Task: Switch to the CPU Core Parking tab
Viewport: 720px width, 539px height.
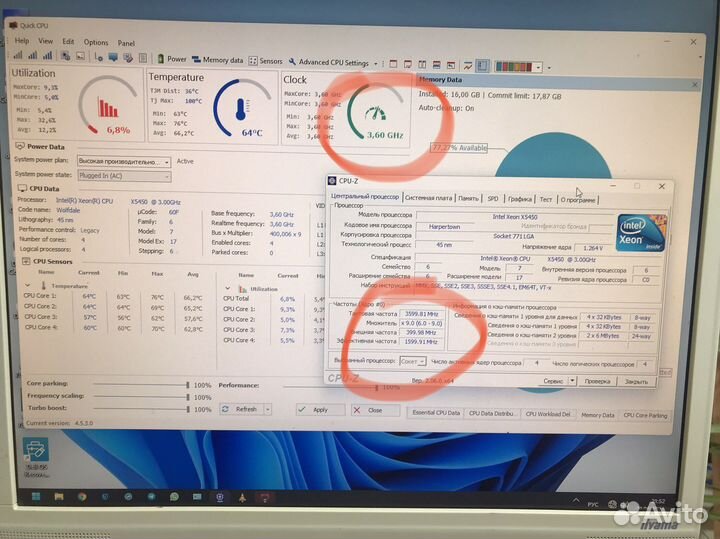Action: [645, 415]
